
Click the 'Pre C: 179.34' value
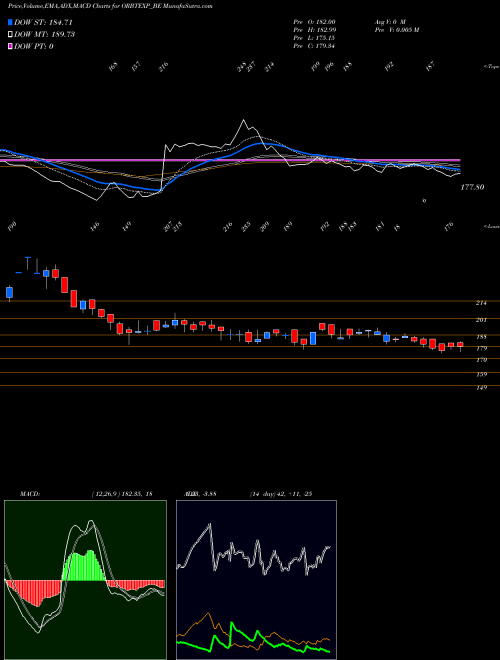tap(314, 45)
